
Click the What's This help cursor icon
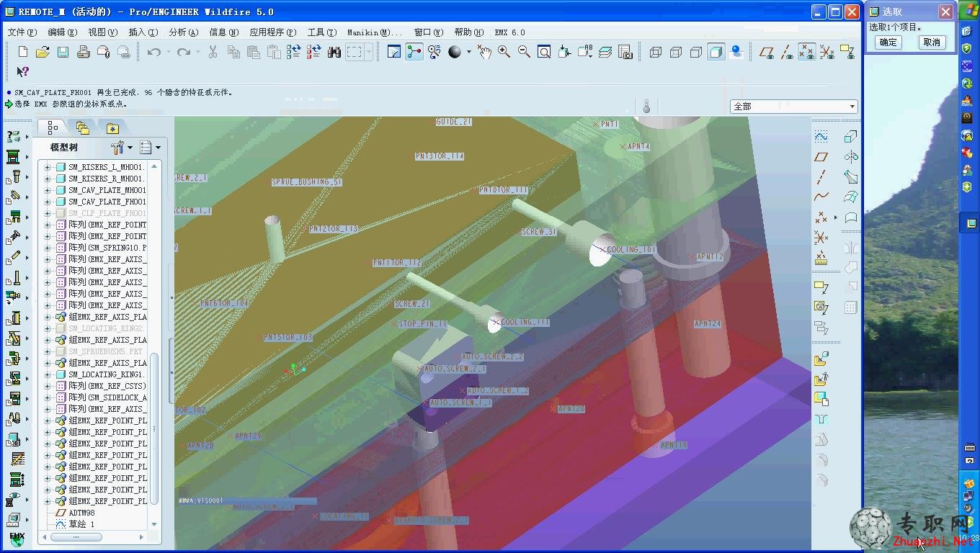pyautogui.click(x=23, y=71)
